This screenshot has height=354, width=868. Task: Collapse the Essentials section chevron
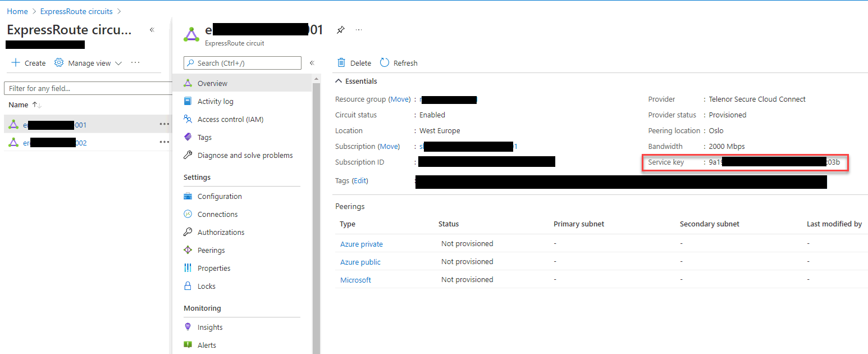(338, 81)
